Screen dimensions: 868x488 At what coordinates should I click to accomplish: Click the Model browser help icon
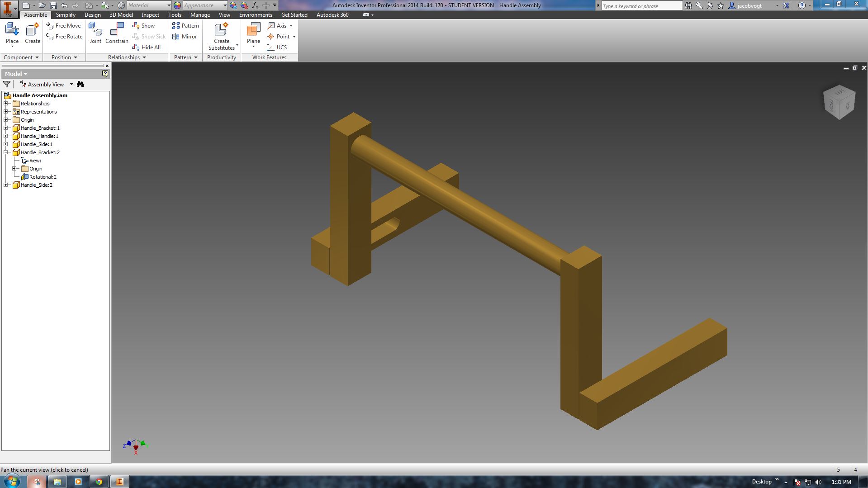coord(105,73)
